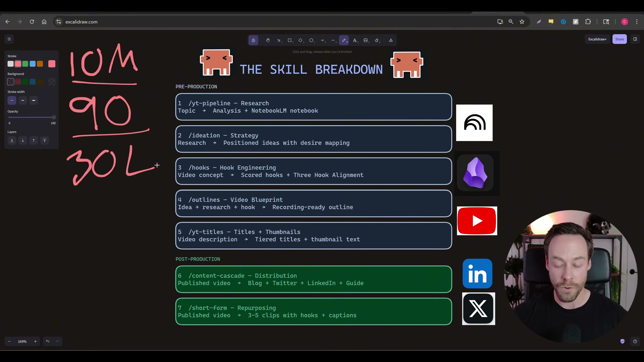
Task: Bring layer to front
Action: (x=45, y=140)
